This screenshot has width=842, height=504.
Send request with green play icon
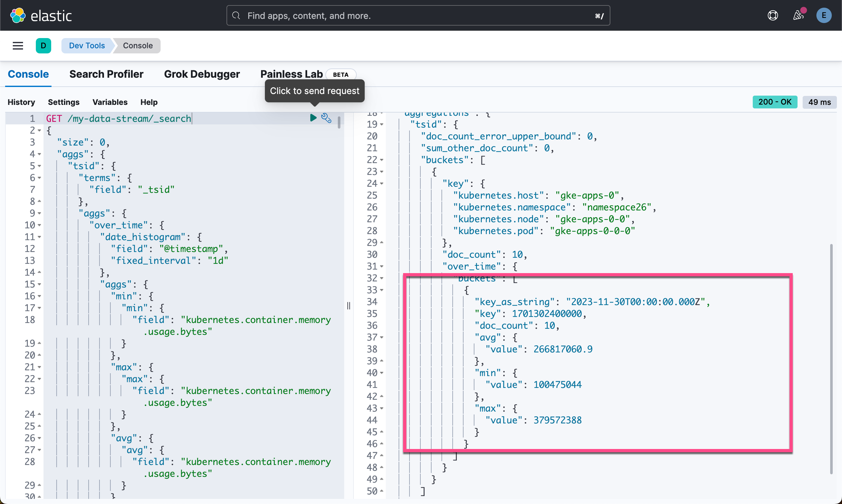point(313,118)
